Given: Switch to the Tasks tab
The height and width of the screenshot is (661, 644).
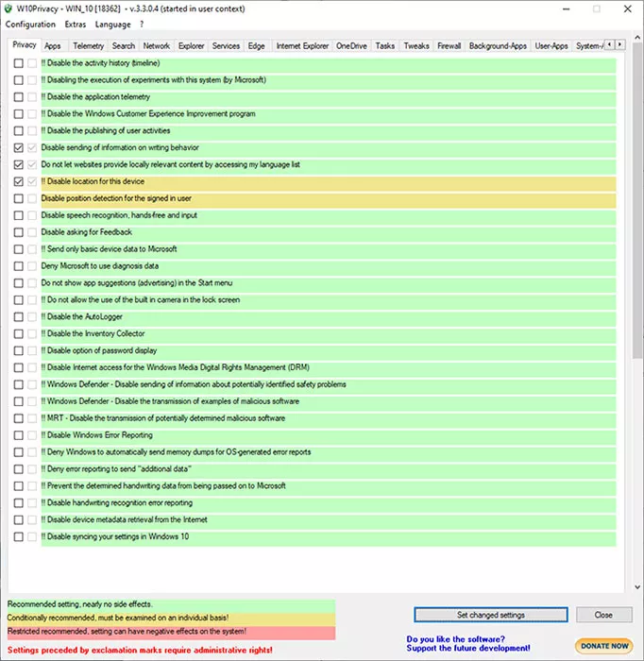Looking at the screenshot, I should point(385,46).
